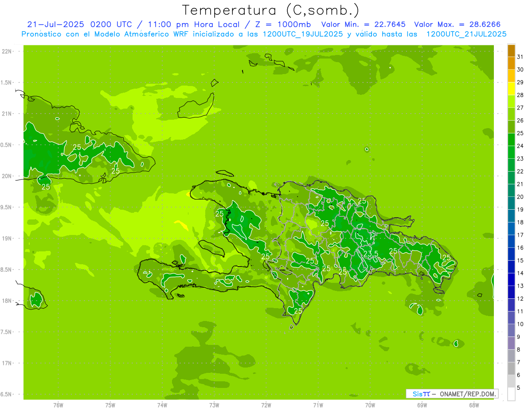Pick the amber swatch between 29 and 30
Image resolution: width=532 pixels, height=411 pixels.
click(x=511, y=76)
